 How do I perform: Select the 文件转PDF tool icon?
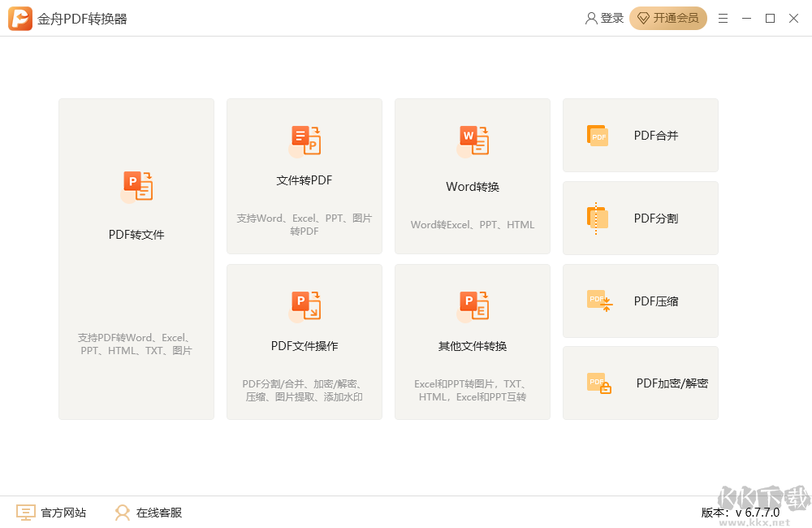[x=304, y=140]
